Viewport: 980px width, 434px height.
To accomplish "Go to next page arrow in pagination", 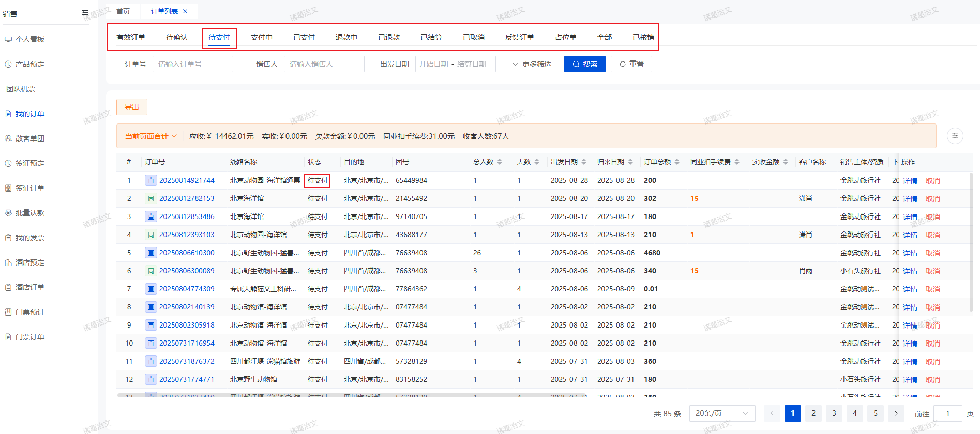I will pos(896,413).
